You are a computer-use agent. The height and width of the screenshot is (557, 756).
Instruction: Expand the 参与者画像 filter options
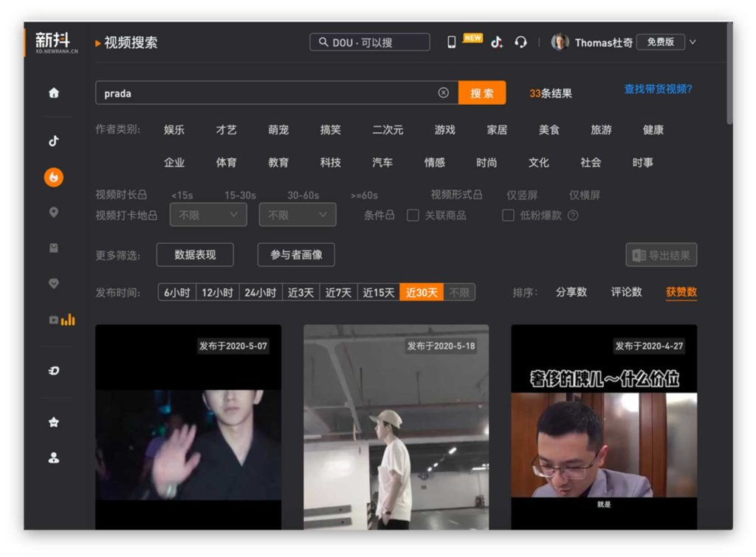(x=296, y=255)
